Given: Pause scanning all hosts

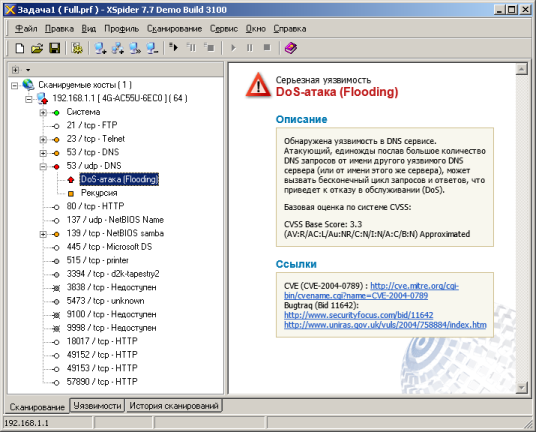Looking at the screenshot, I should coord(191,48).
